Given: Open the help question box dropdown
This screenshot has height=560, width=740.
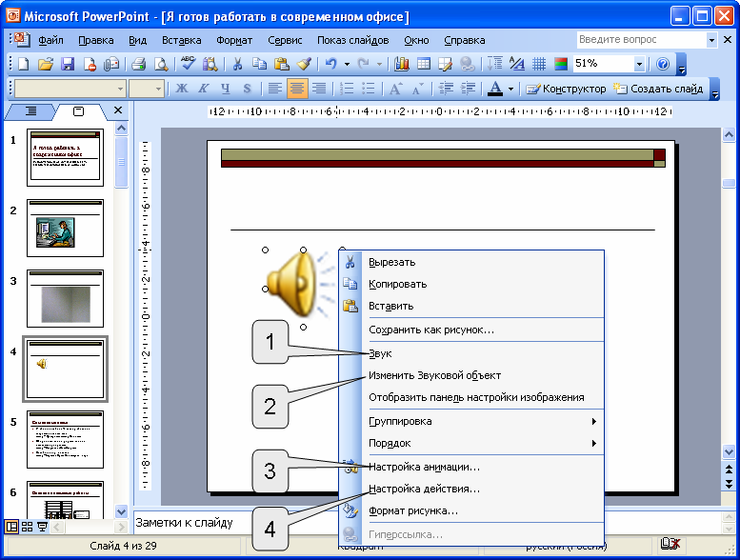Looking at the screenshot, I should (711, 40).
